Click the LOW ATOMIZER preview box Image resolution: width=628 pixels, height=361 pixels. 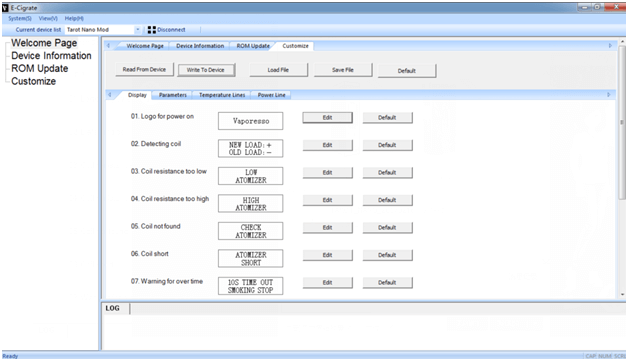[x=250, y=176]
